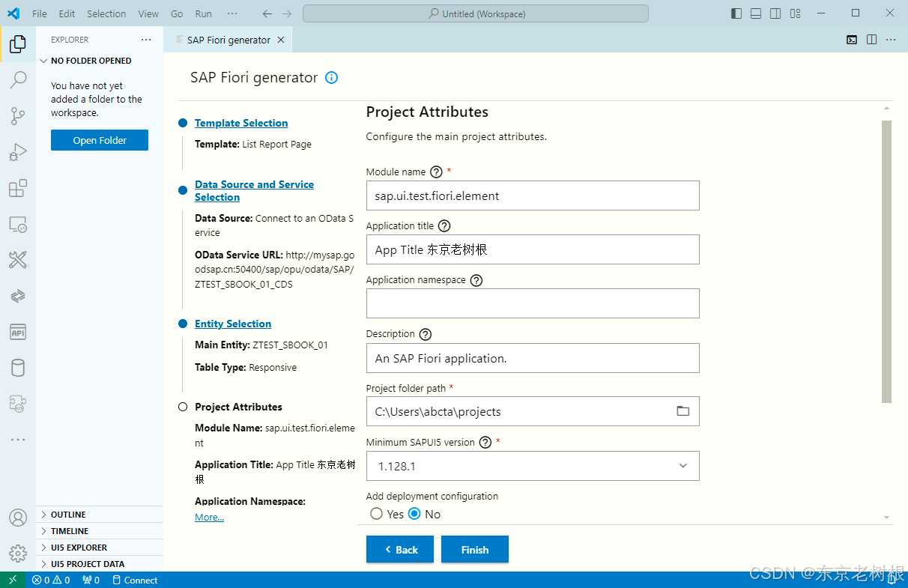This screenshot has width=908, height=588.
Task: Open the Extensions icon
Action: [18, 188]
